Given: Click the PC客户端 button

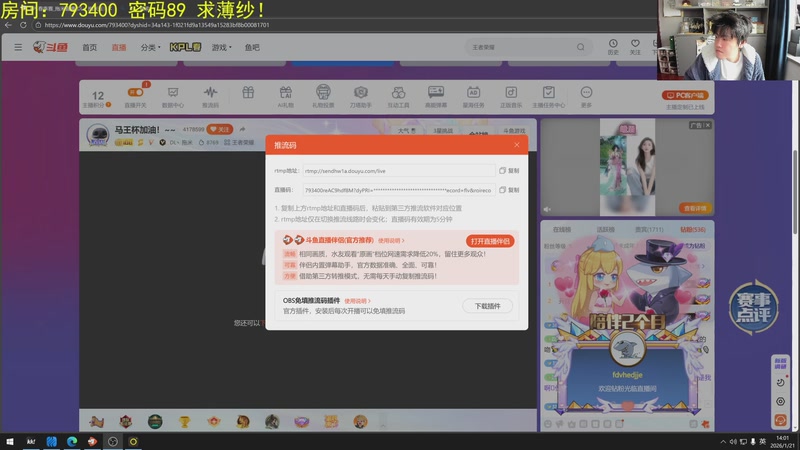Looking at the screenshot, I should pyautogui.click(x=685, y=95).
